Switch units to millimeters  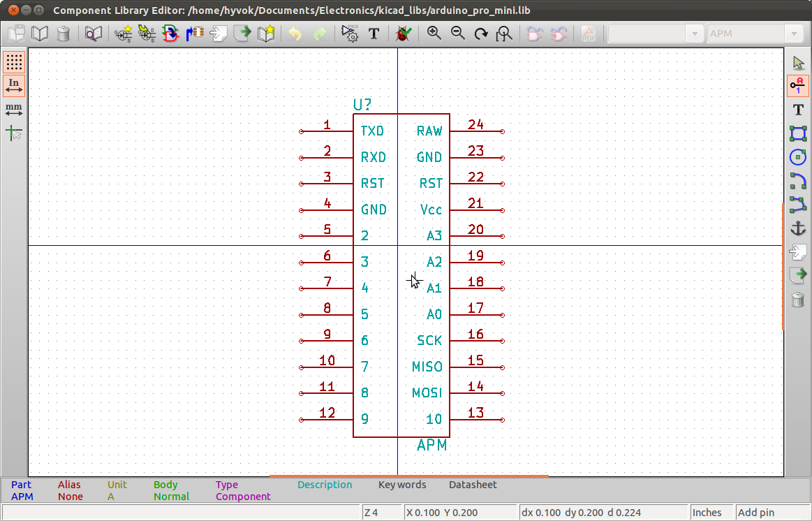pos(14,109)
